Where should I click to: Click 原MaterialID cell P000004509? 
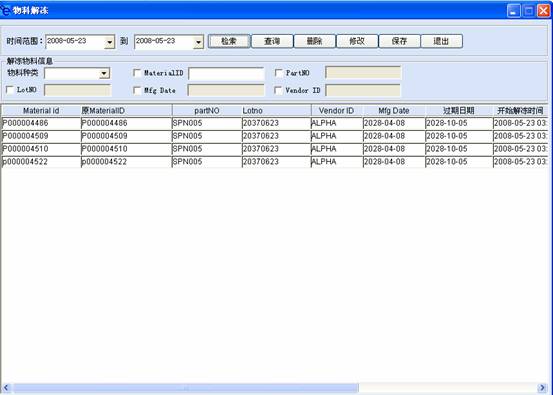[x=126, y=136]
